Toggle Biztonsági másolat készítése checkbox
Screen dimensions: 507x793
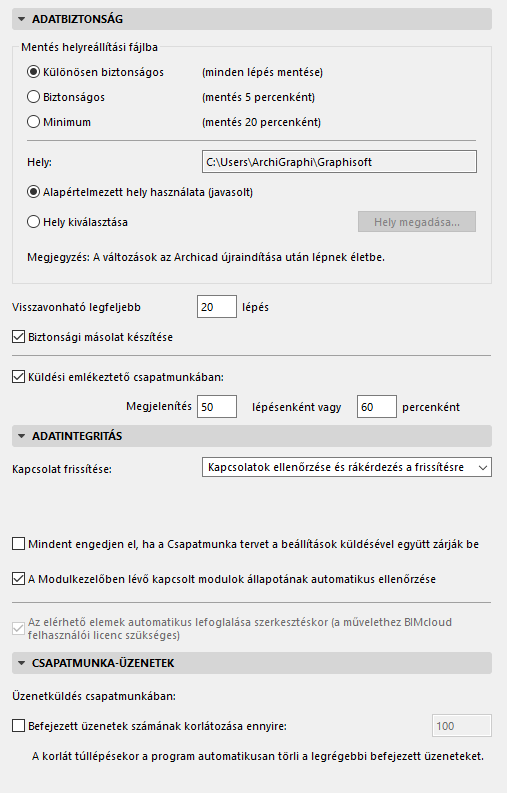(x=18, y=337)
